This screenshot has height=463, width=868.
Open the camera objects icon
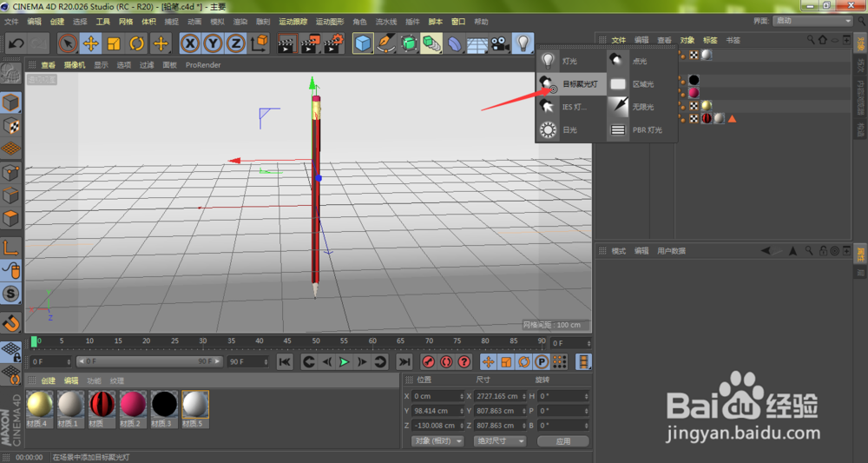tap(500, 43)
